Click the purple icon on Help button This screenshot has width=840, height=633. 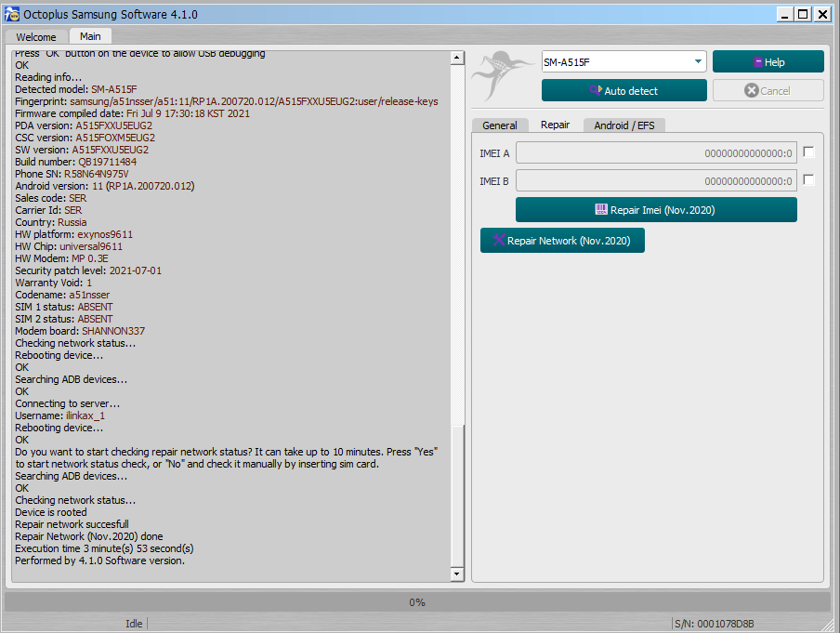tap(757, 62)
